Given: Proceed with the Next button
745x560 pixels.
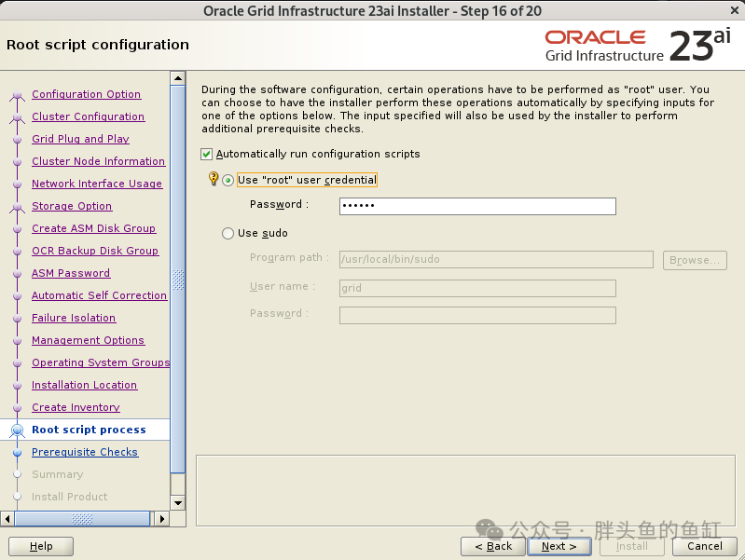Looking at the screenshot, I should click(559, 546).
